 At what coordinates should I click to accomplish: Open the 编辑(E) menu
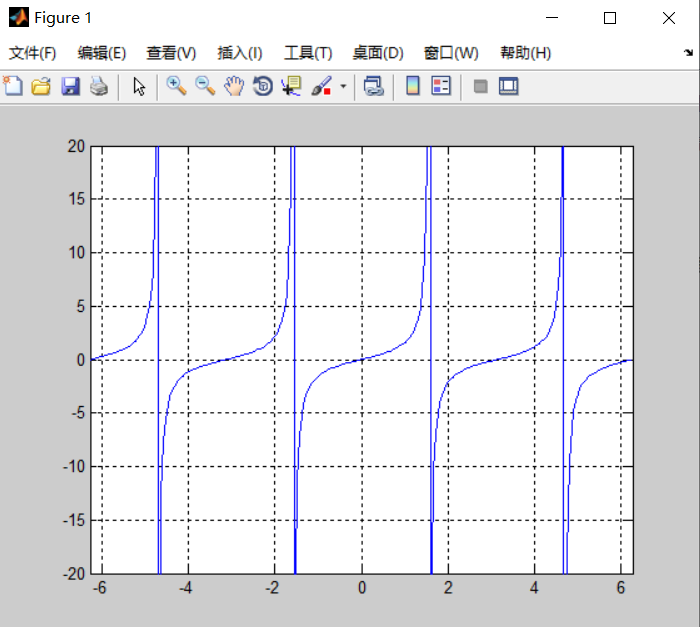tap(102, 53)
